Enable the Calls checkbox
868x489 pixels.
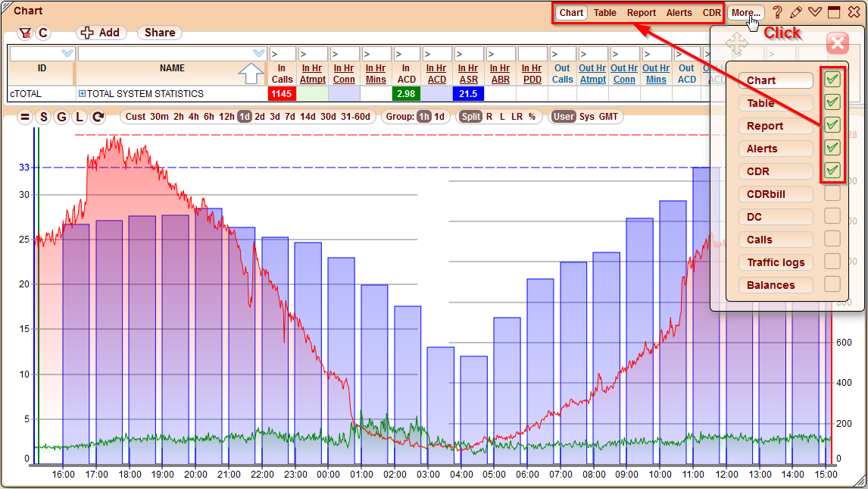point(832,239)
